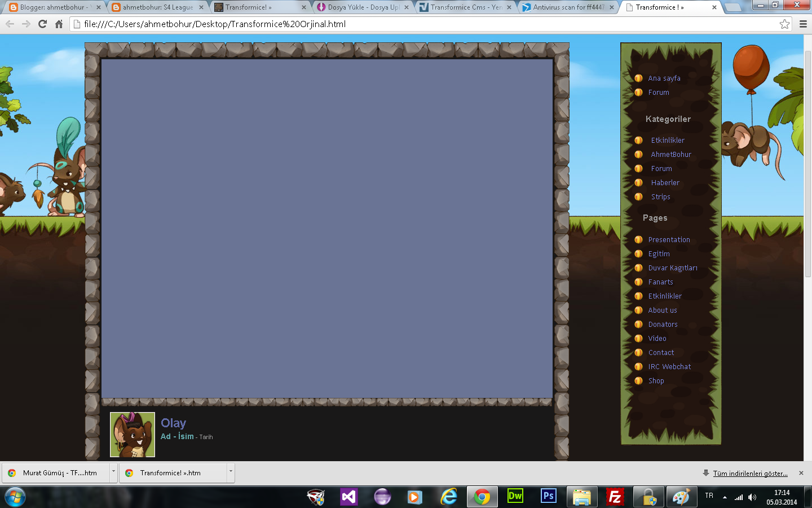Switch to the Transformice Cms tab
Screen dimensions: 812x508
[x=466, y=7]
